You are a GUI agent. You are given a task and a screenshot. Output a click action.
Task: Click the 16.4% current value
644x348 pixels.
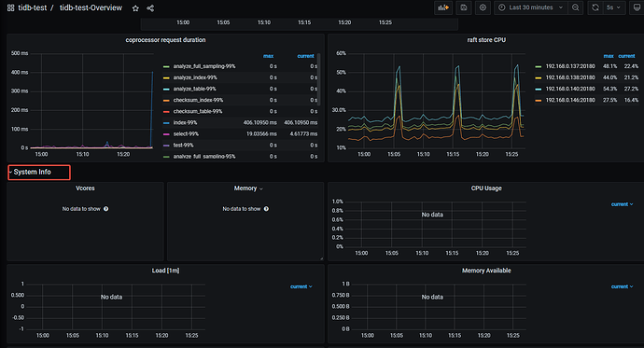click(x=631, y=100)
